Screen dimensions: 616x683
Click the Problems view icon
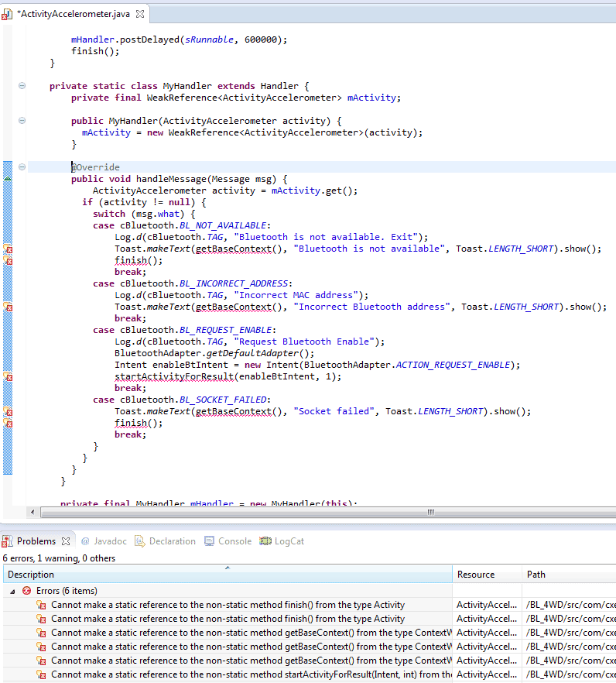[x=7, y=541]
